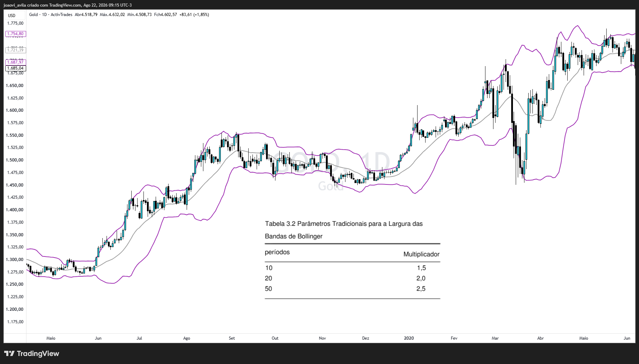
Task: Click the TradingView wordmark text
Action: click(38, 354)
